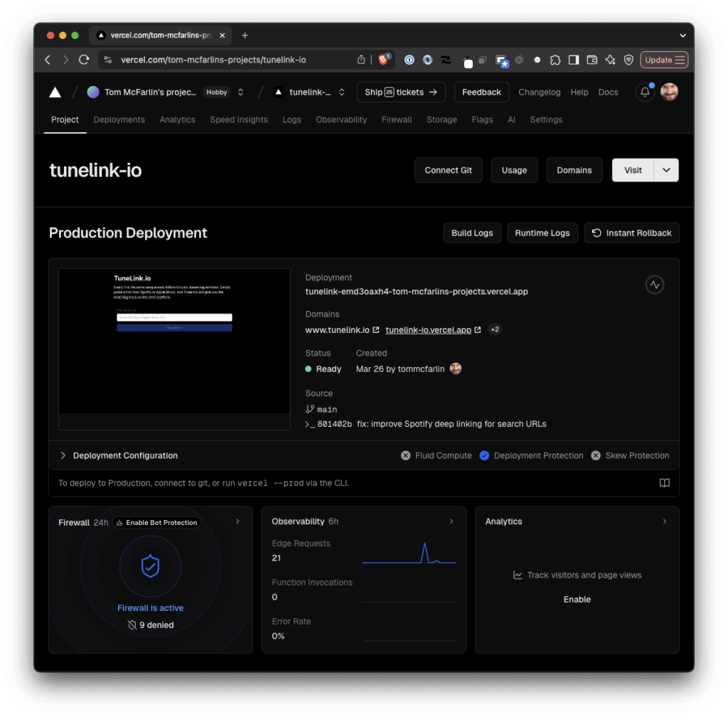The height and width of the screenshot is (717, 728).
Task: Click the tunelink project icon in breadcrumb
Action: [278, 92]
